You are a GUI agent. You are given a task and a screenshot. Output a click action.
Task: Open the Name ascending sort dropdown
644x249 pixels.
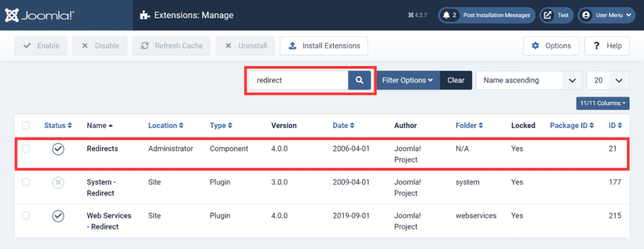529,80
